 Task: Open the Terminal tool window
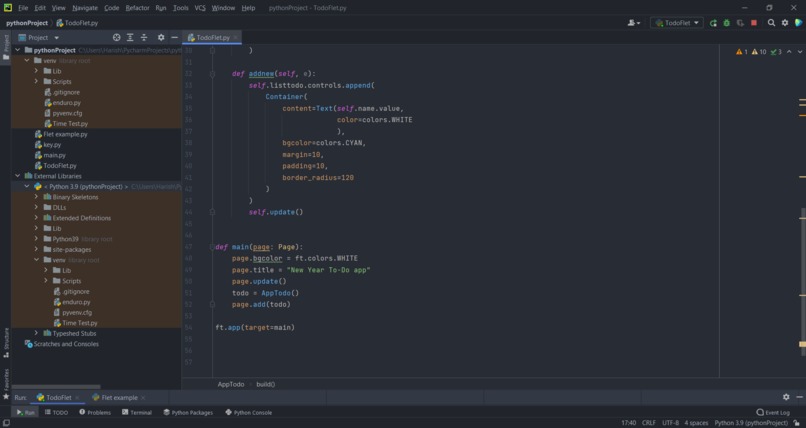137,412
